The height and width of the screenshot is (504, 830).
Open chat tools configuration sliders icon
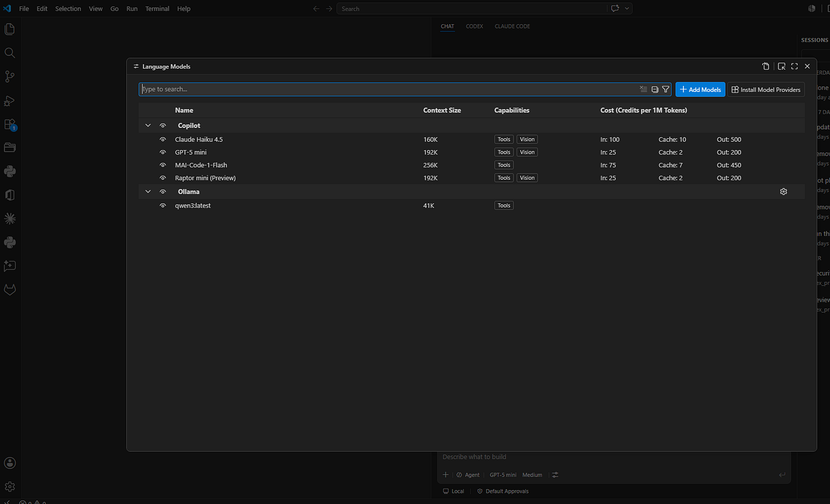(555, 475)
